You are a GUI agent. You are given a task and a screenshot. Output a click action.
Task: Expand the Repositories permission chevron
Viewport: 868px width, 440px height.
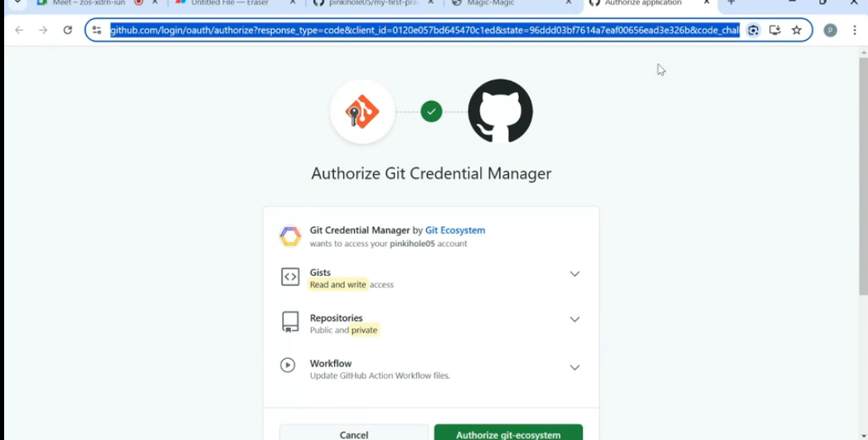point(575,320)
